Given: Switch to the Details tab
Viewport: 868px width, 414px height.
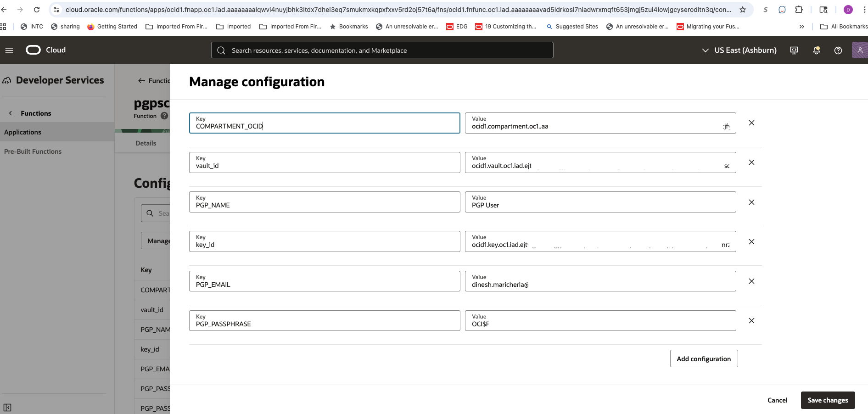Looking at the screenshot, I should (x=146, y=143).
